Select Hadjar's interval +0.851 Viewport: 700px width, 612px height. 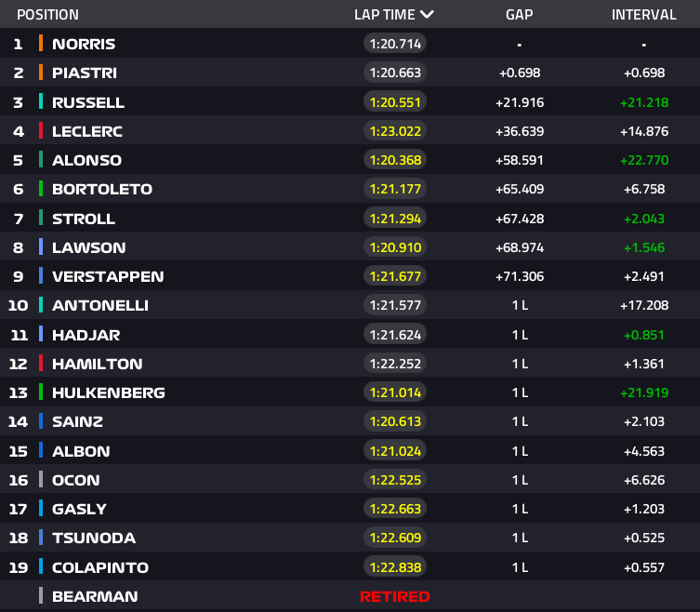coord(643,335)
